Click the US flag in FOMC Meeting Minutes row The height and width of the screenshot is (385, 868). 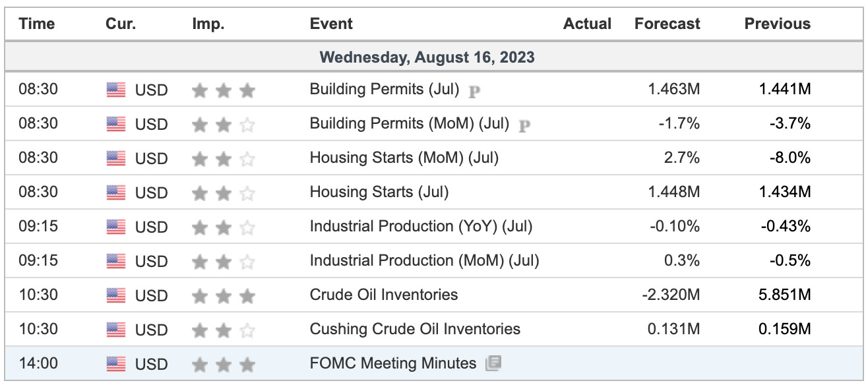point(116,365)
